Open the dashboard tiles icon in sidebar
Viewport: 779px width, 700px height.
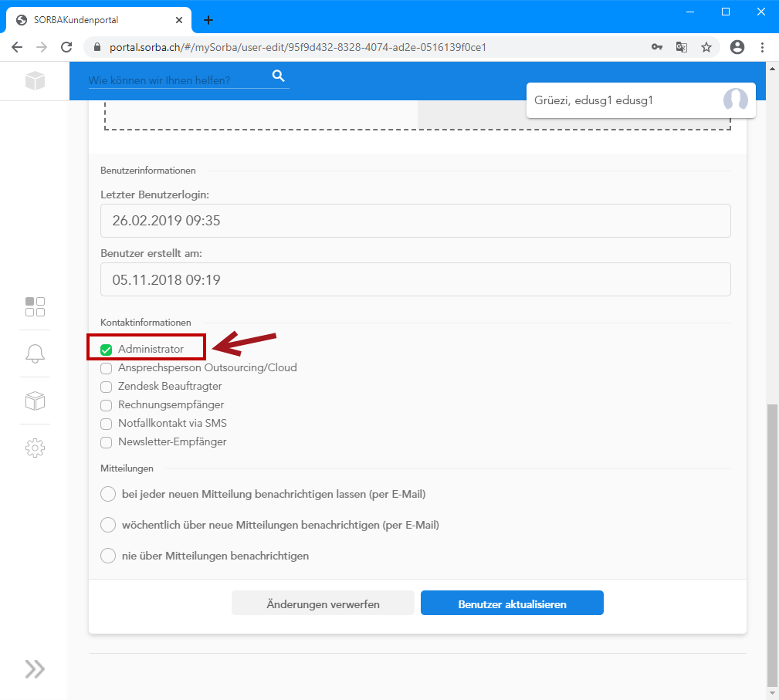tap(35, 306)
